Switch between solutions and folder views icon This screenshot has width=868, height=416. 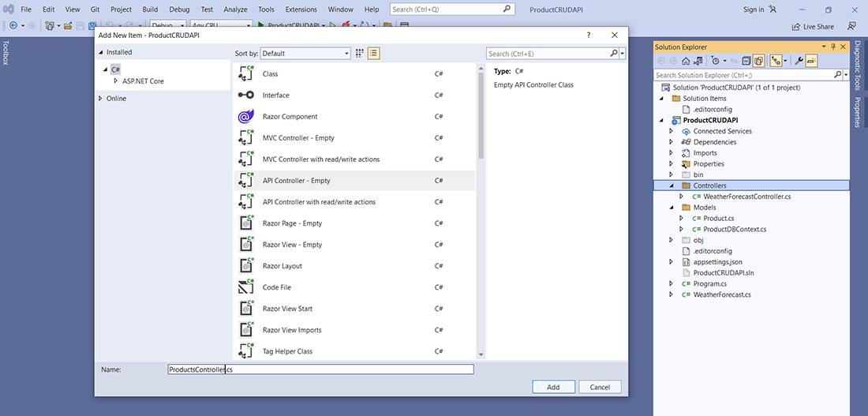698,61
